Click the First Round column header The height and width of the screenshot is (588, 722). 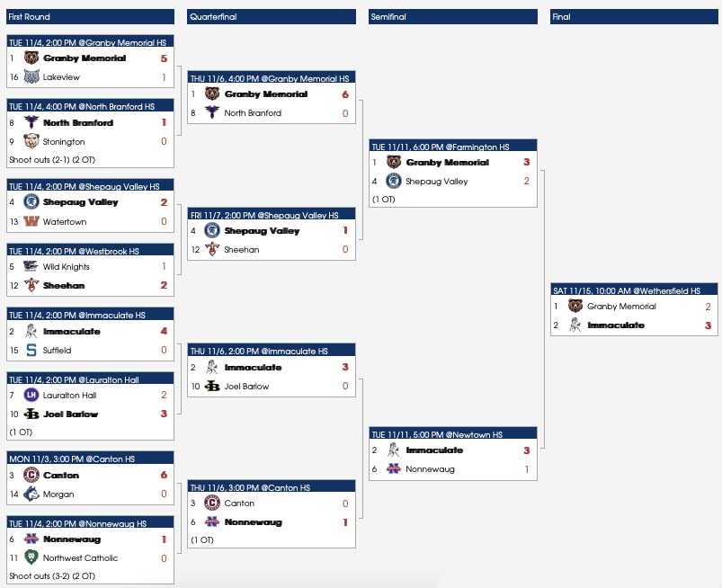click(90, 17)
